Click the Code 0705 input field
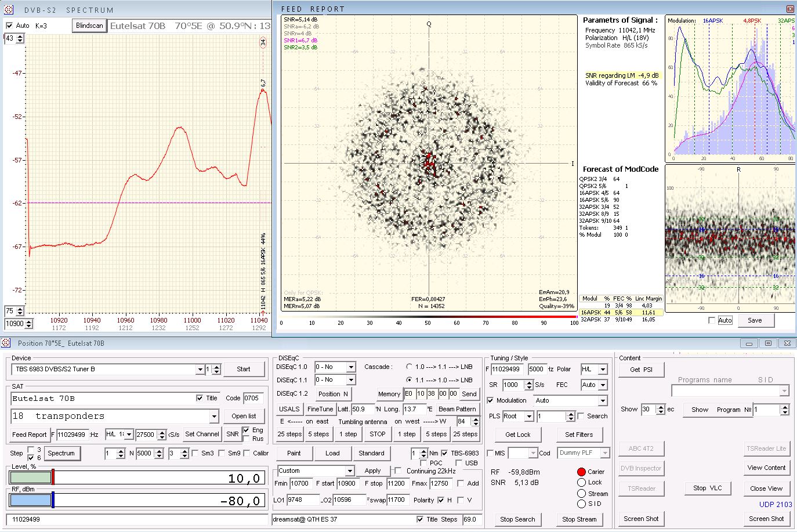This screenshot has width=797, height=532. pyautogui.click(x=253, y=398)
